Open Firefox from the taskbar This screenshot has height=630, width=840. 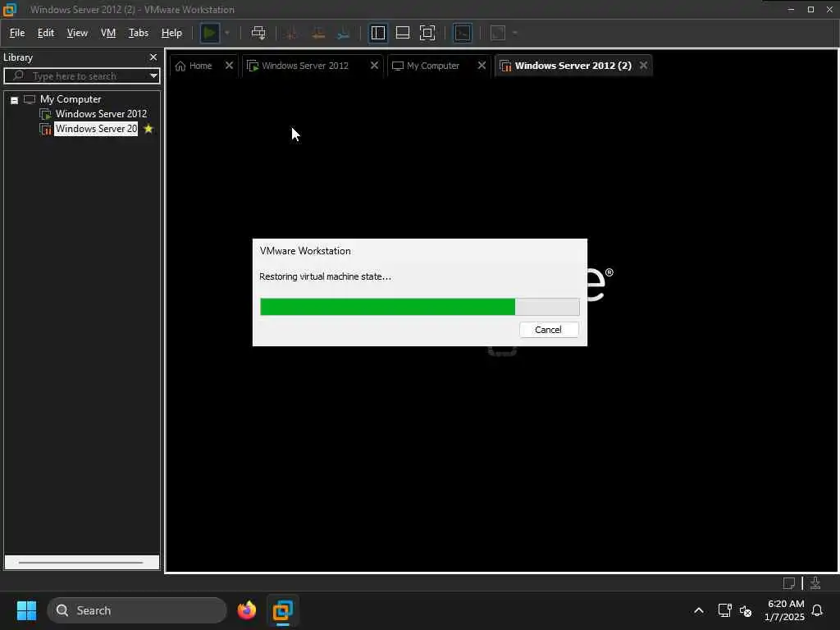tap(246, 610)
